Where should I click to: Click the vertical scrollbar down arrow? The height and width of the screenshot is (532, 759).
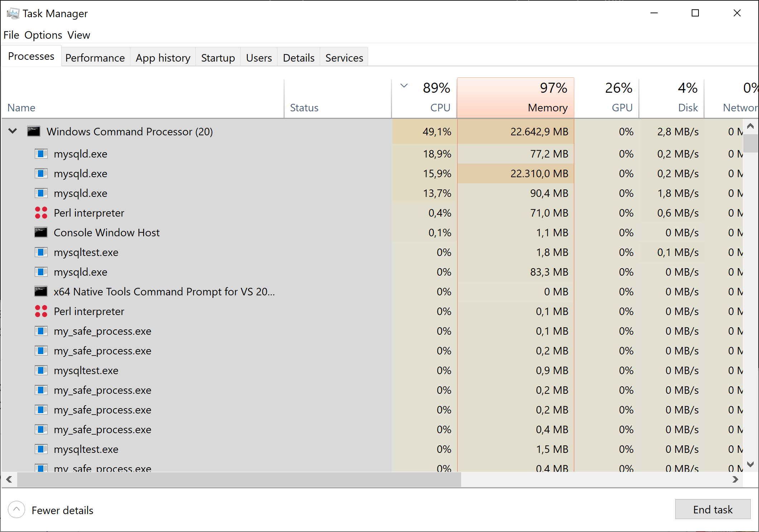(751, 464)
